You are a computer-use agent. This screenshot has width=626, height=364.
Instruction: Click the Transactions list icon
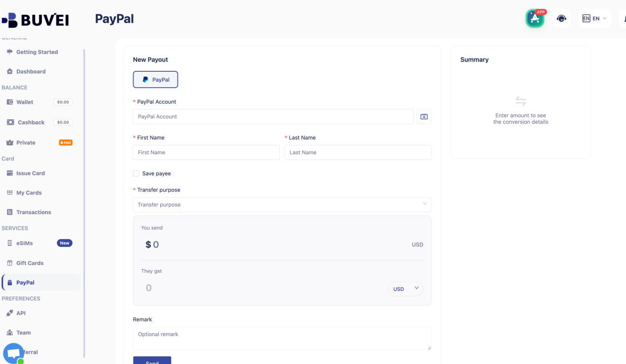[x=9, y=212]
